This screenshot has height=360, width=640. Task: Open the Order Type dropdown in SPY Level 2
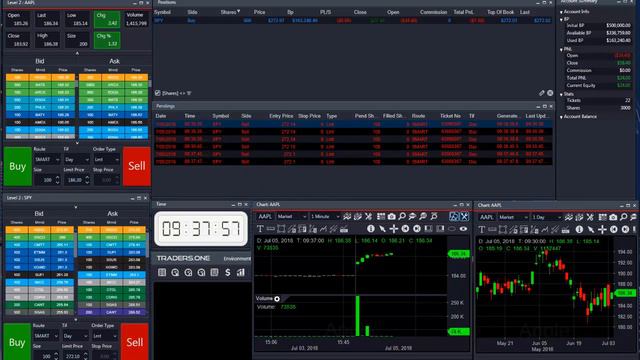tap(105, 336)
